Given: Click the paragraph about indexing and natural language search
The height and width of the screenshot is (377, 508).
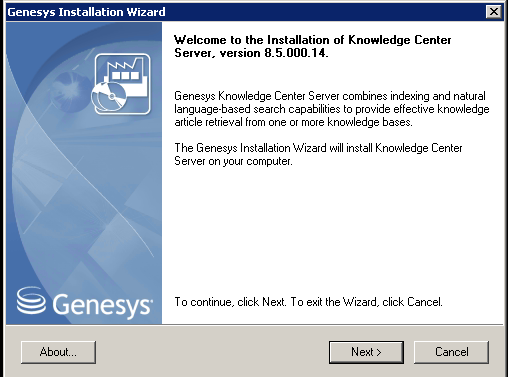Looking at the screenshot, I should pos(332,109).
